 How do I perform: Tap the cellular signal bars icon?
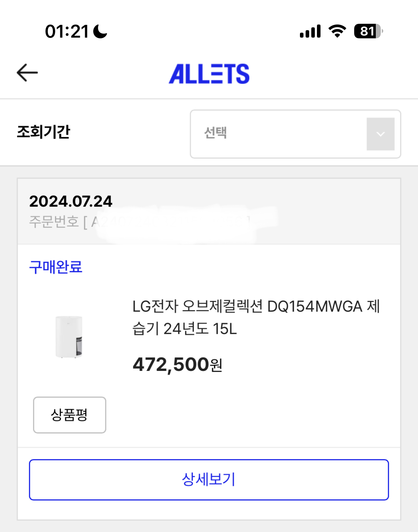point(310,31)
